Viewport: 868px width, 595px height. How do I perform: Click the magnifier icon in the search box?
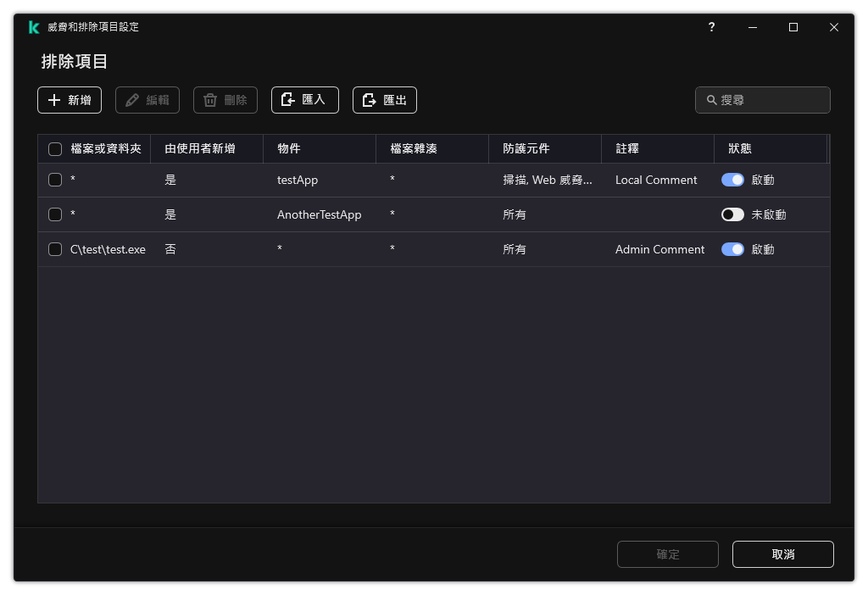pyautogui.click(x=711, y=99)
